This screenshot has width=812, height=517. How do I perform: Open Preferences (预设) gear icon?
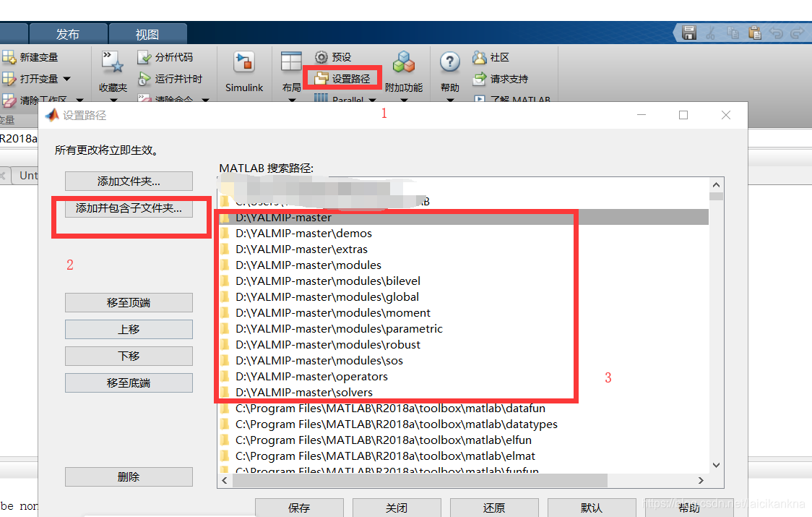(321, 57)
